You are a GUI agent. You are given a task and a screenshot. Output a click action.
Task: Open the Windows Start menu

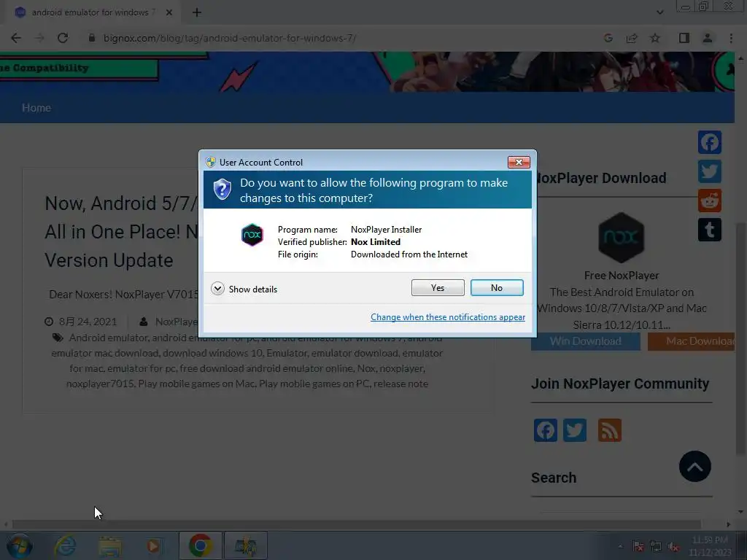coord(19,545)
